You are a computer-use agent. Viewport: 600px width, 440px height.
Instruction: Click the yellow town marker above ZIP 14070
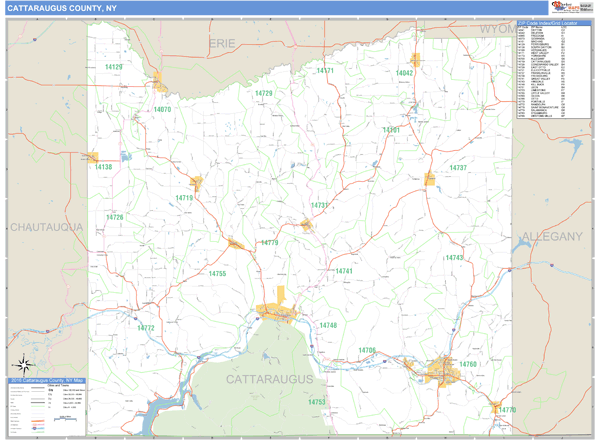[x=159, y=84]
